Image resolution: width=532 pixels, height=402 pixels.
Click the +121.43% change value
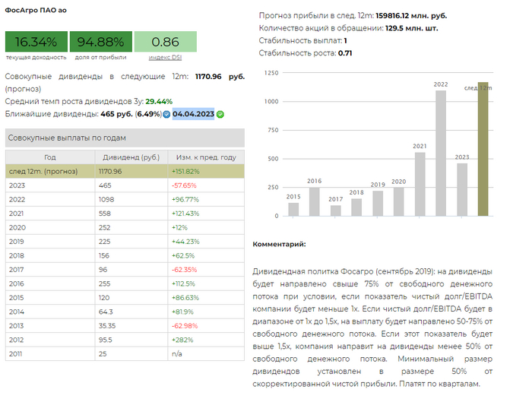point(185,214)
